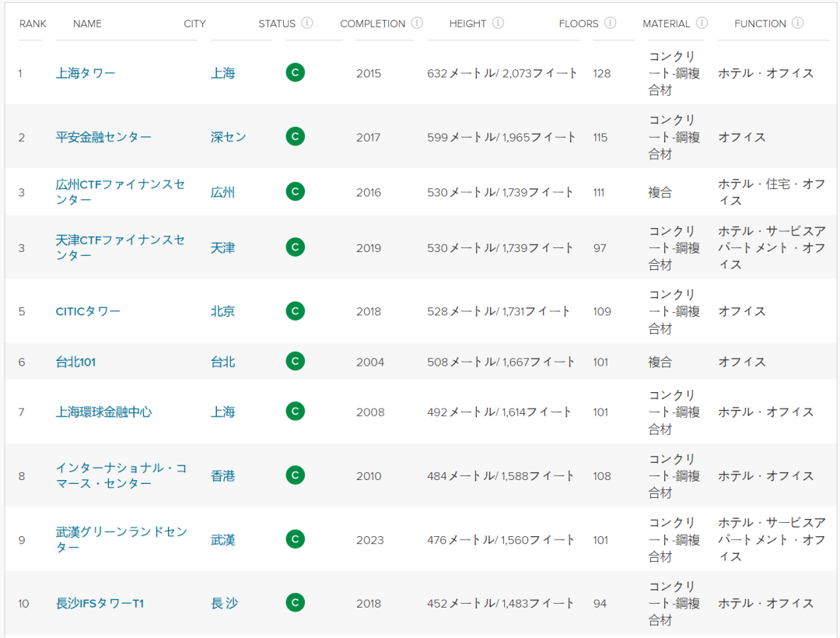
Task: Select completion year 2015
Action: (x=369, y=73)
